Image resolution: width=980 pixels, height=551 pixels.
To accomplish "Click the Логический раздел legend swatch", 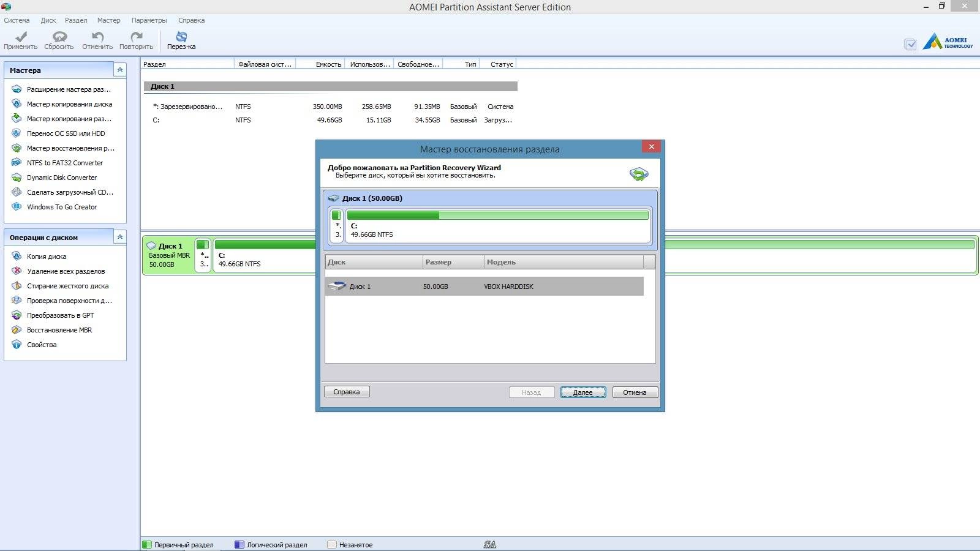I will tap(239, 544).
